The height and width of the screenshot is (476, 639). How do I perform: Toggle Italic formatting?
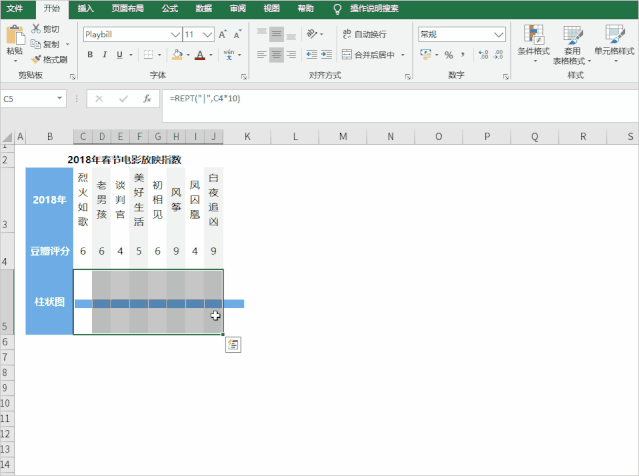(104, 55)
